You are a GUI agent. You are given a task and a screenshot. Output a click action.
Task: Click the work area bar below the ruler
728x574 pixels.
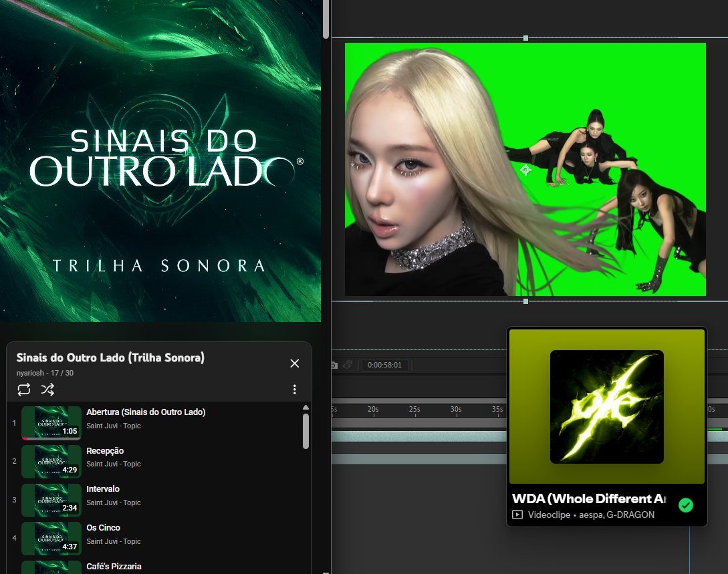click(418, 423)
